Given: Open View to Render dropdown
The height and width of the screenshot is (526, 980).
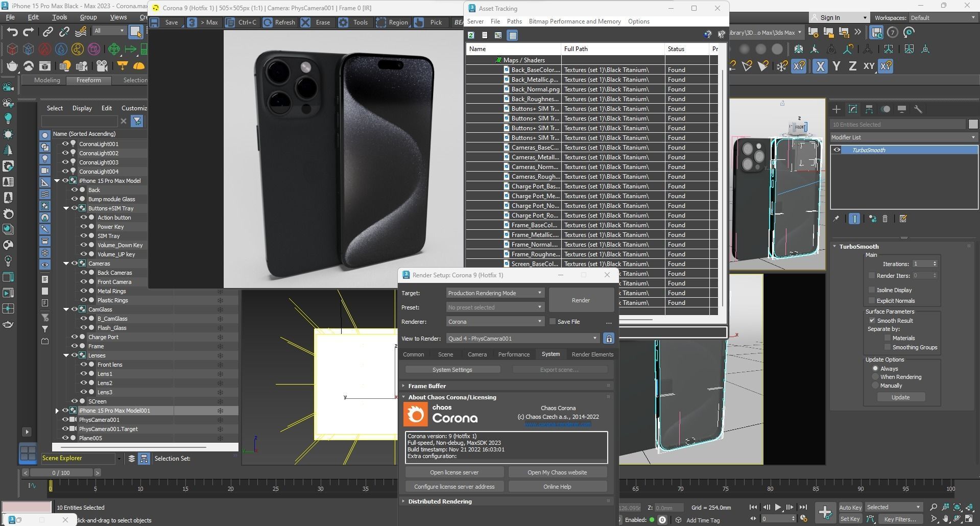Looking at the screenshot, I should coord(522,339).
